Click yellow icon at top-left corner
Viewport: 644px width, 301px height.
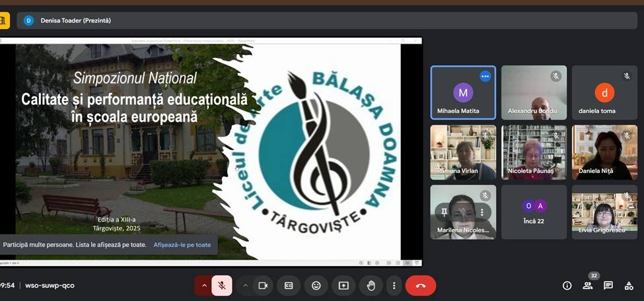tap(4, 20)
